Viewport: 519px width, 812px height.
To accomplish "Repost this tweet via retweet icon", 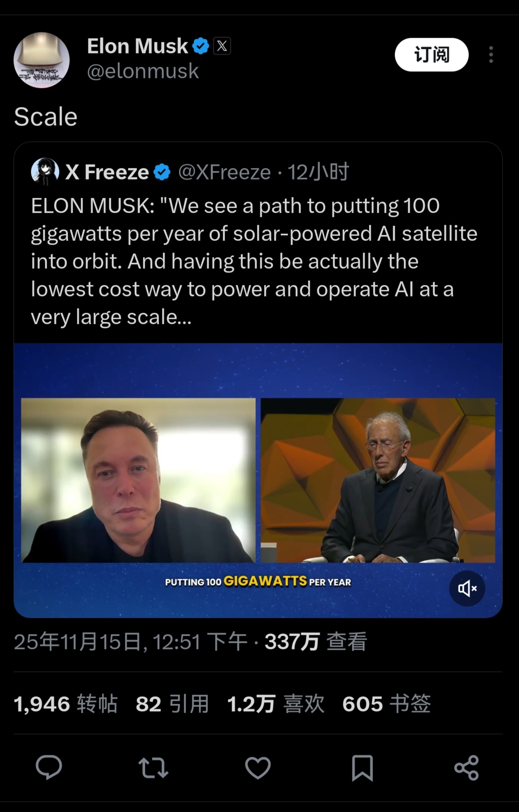I will tap(153, 768).
